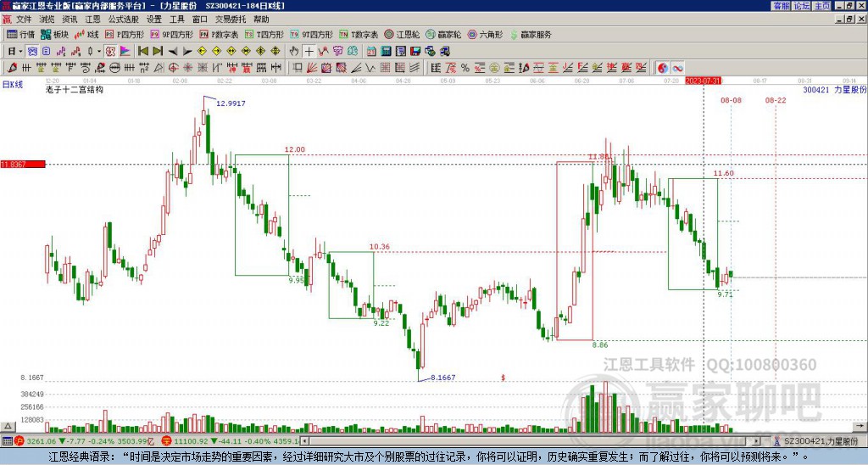
Task: Open the T数字表 tool
Action: 359,34
